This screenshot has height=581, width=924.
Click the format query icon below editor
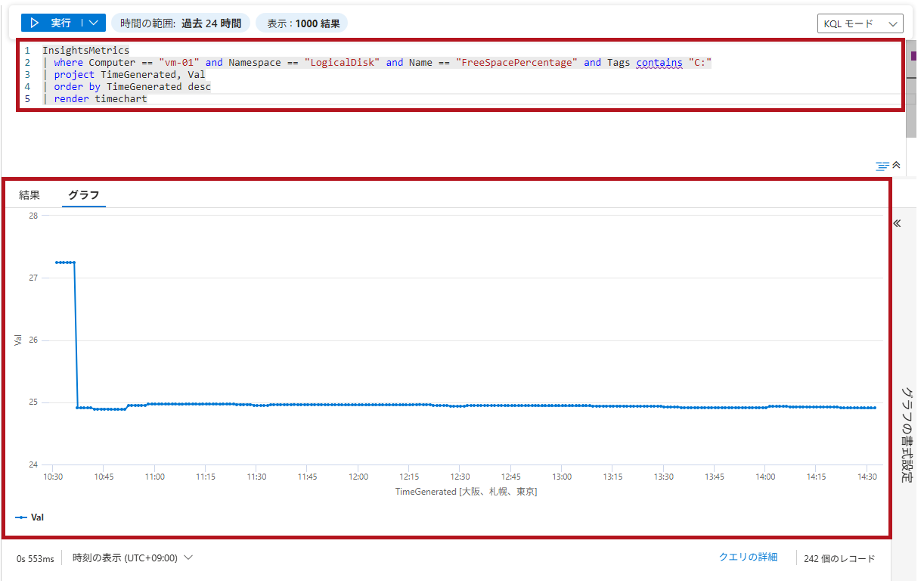(x=882, y=165)
